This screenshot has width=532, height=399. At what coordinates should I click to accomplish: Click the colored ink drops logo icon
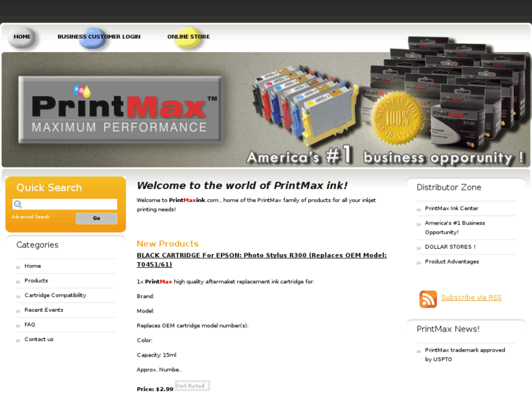[82, 89]
